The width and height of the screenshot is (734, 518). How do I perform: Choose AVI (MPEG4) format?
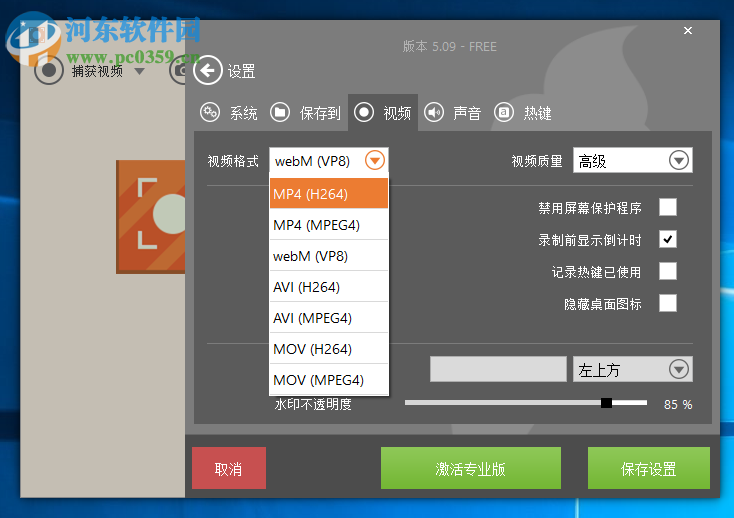(x=329, y=317)
